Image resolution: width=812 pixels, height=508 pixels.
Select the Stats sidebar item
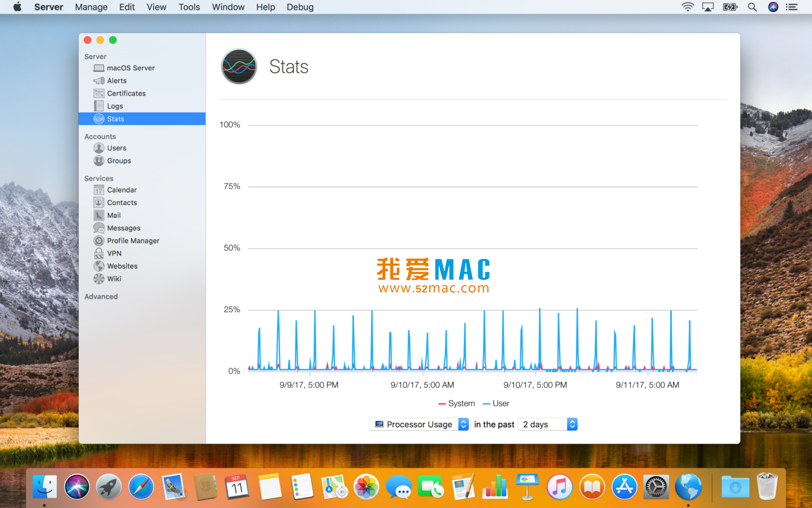pos(142,119)
